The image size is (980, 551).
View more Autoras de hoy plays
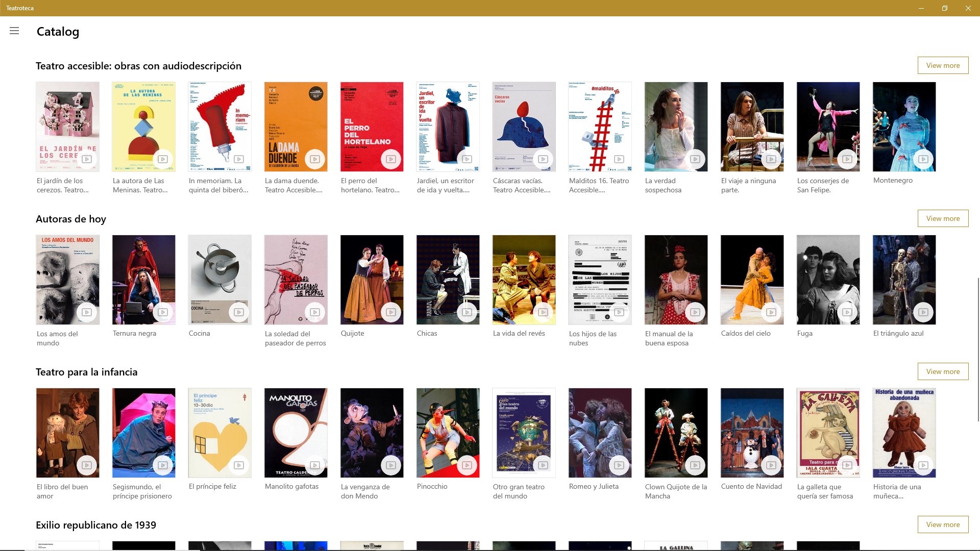pos(943,218)
